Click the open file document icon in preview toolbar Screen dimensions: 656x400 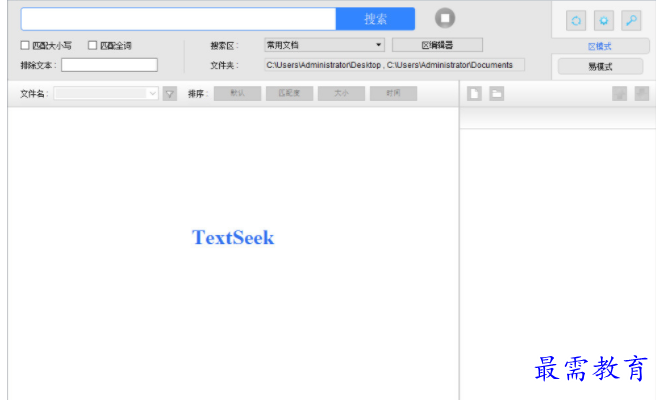(474, 94)
